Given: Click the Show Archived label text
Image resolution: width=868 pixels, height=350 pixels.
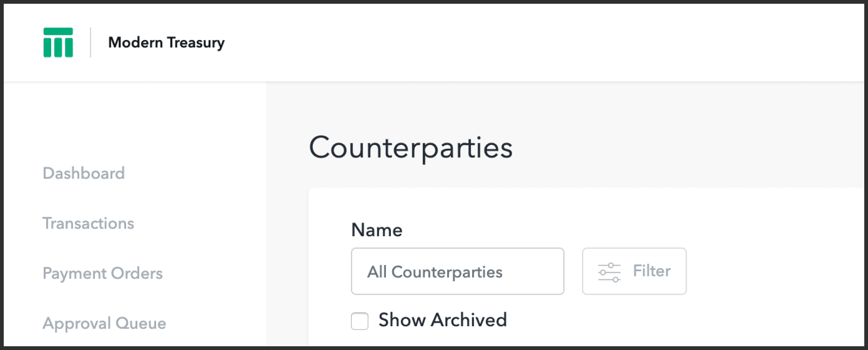Looking at the screenshot, I should pyautogui.click(x=443, y=320).
